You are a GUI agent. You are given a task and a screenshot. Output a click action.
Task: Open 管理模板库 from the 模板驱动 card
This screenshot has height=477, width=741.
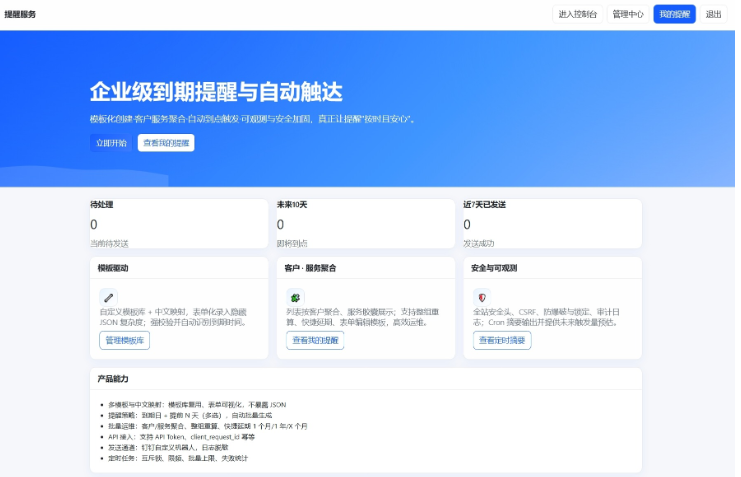(x=124, y=340)
